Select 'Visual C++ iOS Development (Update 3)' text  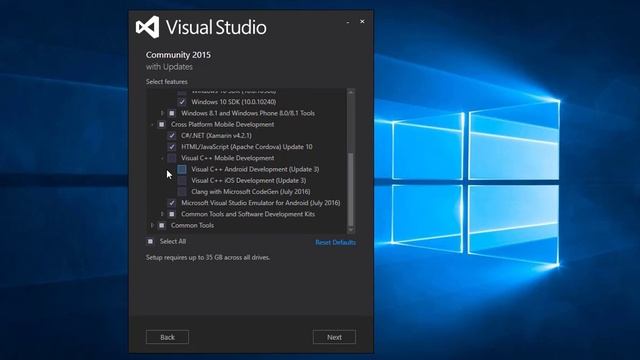[x=249, y=180]
